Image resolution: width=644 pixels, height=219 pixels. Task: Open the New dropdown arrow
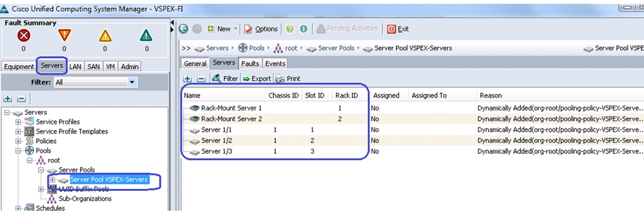[x=236, y=29]
